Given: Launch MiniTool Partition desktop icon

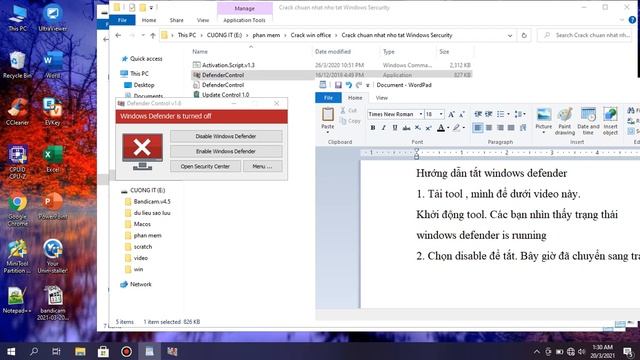Looking at the screenshot, I should pos(17,257).
